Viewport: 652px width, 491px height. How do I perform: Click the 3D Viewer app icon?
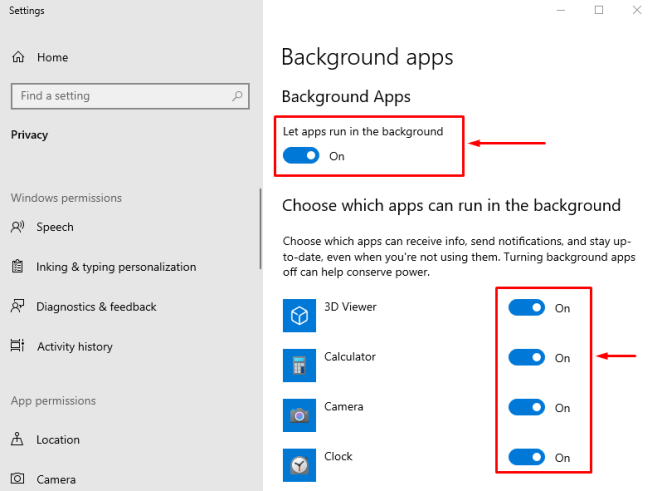(299, 316)
